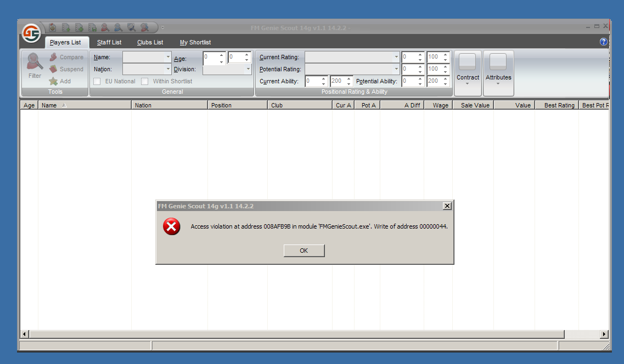Click the document with green up-arrow icon

pos(66,27)
